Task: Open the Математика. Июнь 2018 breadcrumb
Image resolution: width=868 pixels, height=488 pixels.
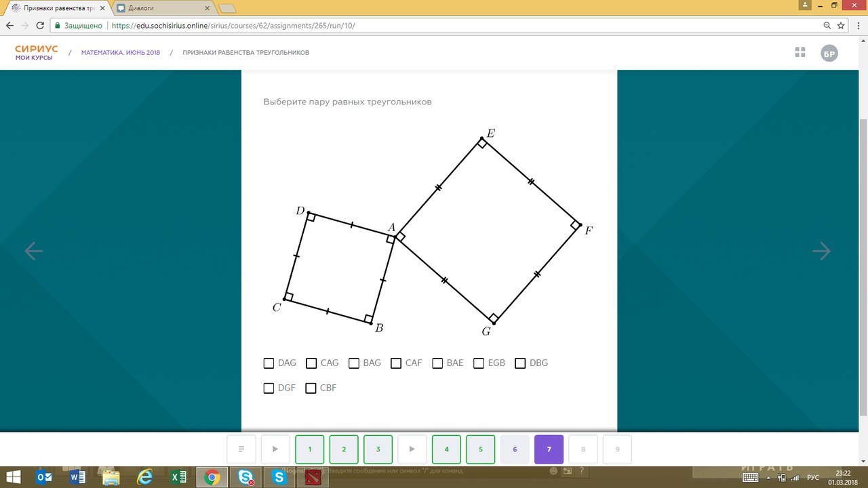Action: pyautogui.click(x=121, y=53)
